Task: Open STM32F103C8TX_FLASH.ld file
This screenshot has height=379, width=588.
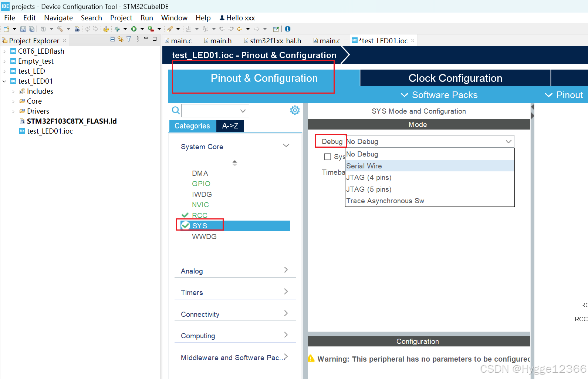Action: (72, 121)
